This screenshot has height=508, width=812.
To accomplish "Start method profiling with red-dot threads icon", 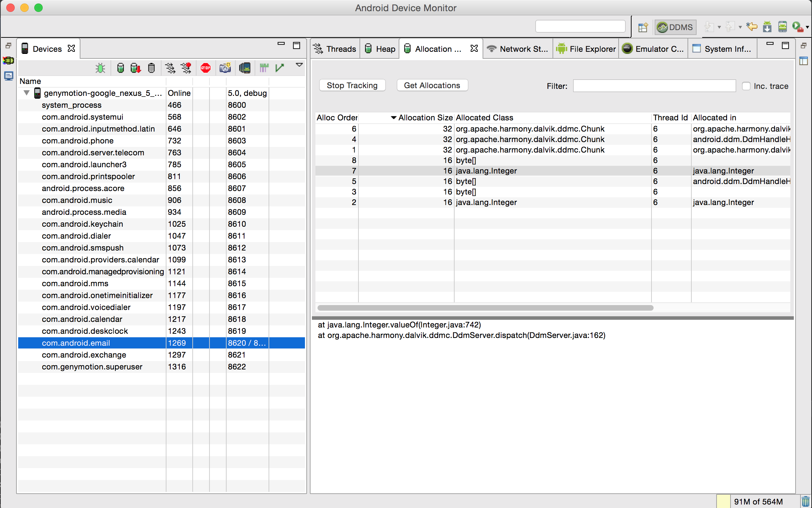I will coord(186,68).
